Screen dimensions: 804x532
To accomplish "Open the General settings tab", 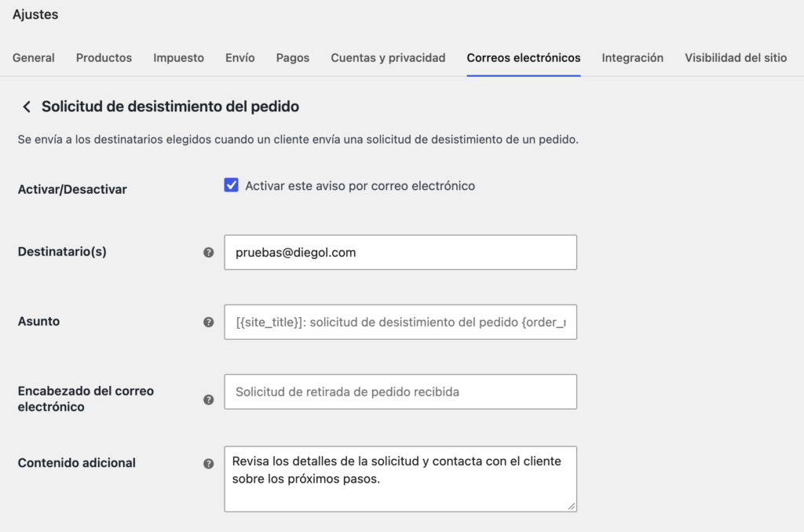I will [x=33, y=58].
